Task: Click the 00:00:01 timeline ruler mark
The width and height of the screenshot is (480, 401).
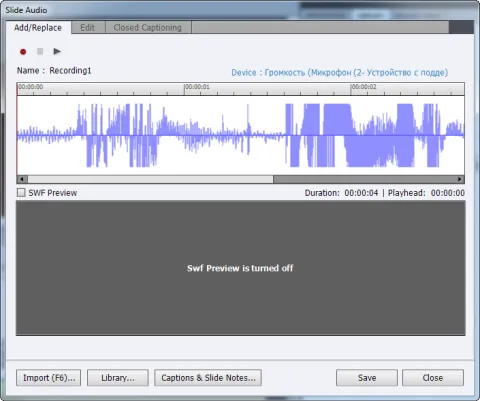Action: pyautogui.click(x=197, y=87)
